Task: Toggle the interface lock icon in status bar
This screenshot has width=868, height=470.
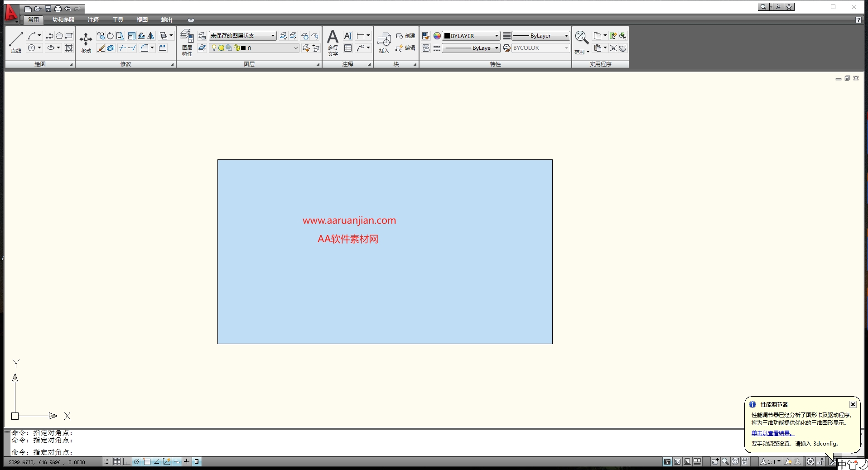Action: tap(820, 462)
